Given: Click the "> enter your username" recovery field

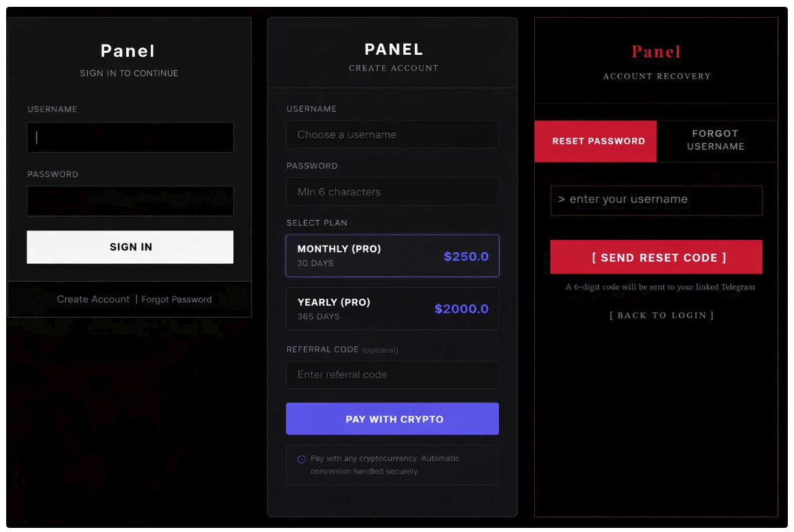Looking at the screenshot, I should 656,200.
